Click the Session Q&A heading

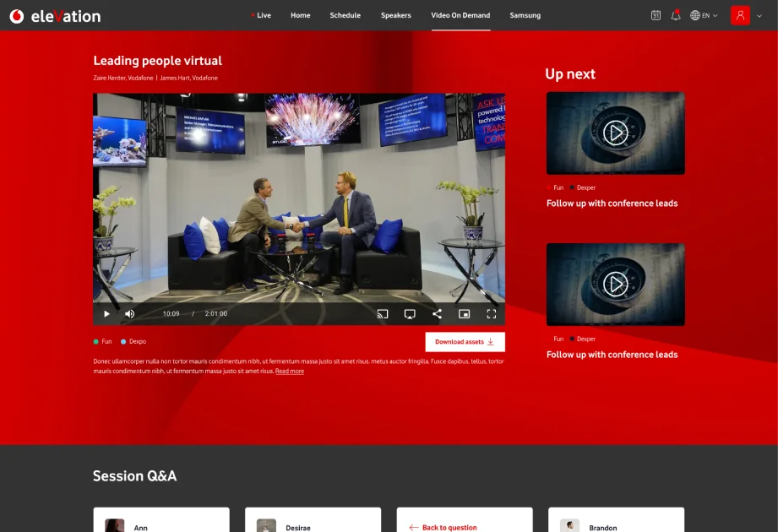coord(134,476)
